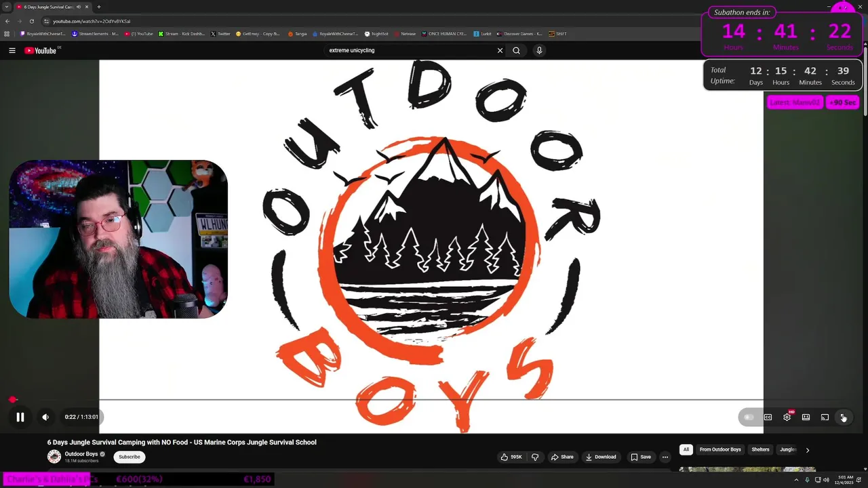The image size is (868, 488).
Task: Open the GetEmoji bookmark
Action: [x=258, y=34]
